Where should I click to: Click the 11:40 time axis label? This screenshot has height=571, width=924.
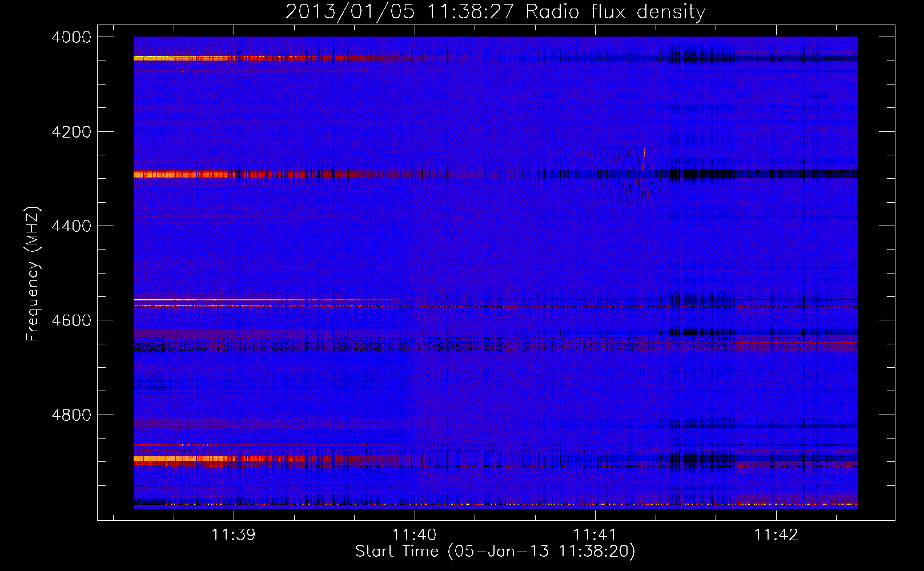pos(414,535)
